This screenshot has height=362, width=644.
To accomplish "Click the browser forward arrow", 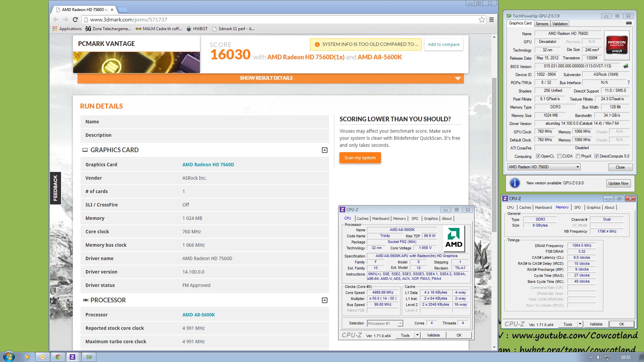I will pos(65,20).
